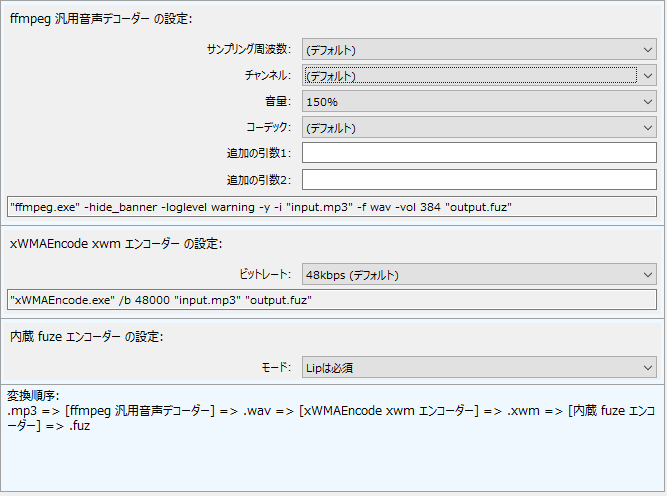Click the コーデック label
Screen dimensions: 667x496
(269, 128)
